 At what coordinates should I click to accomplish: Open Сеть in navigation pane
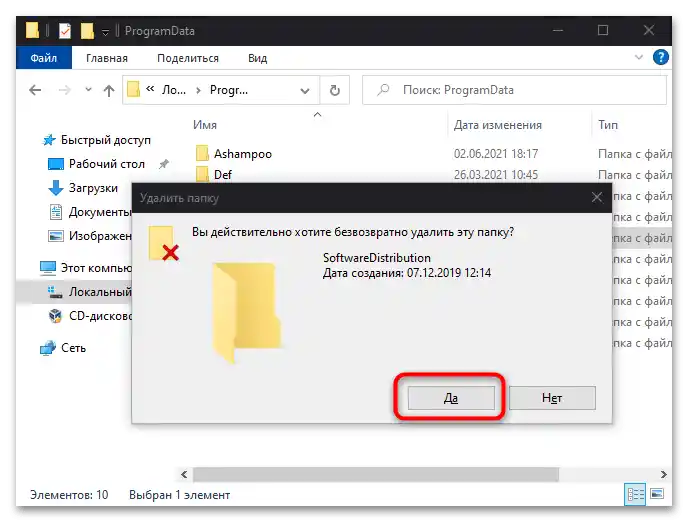pos(73,348)
